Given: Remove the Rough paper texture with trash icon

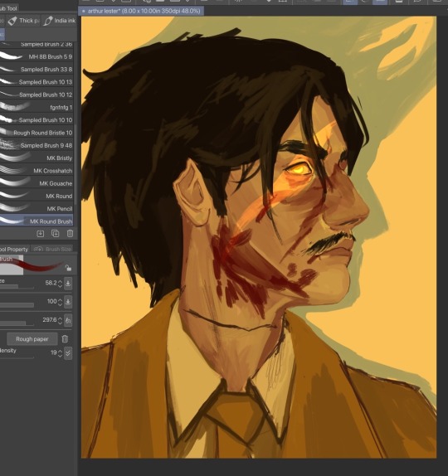Looking at the screenshot, I should tap(65, 339).
